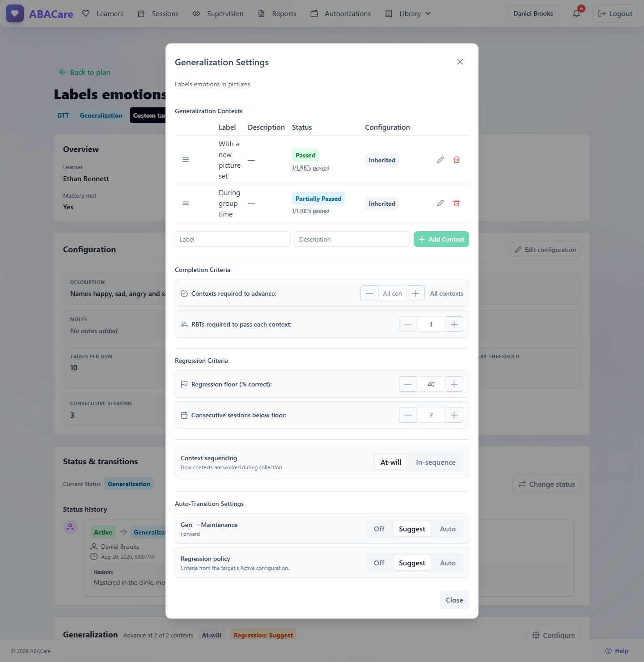Focus the context Label input field

233,239
